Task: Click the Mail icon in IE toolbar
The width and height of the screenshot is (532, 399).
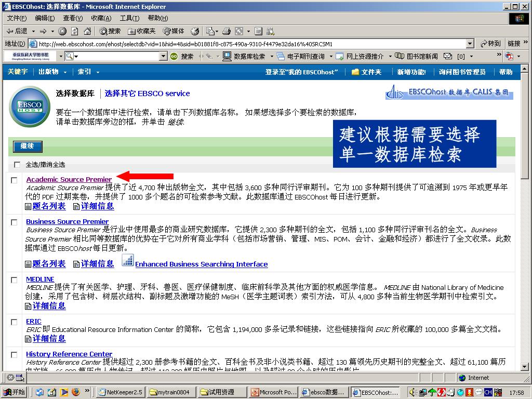Action: coord(210,31)
